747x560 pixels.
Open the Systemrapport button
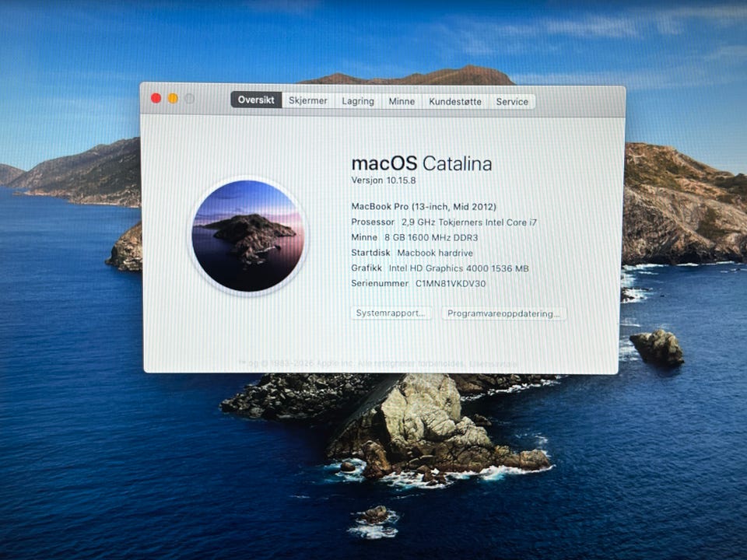(x=391, y=313)
